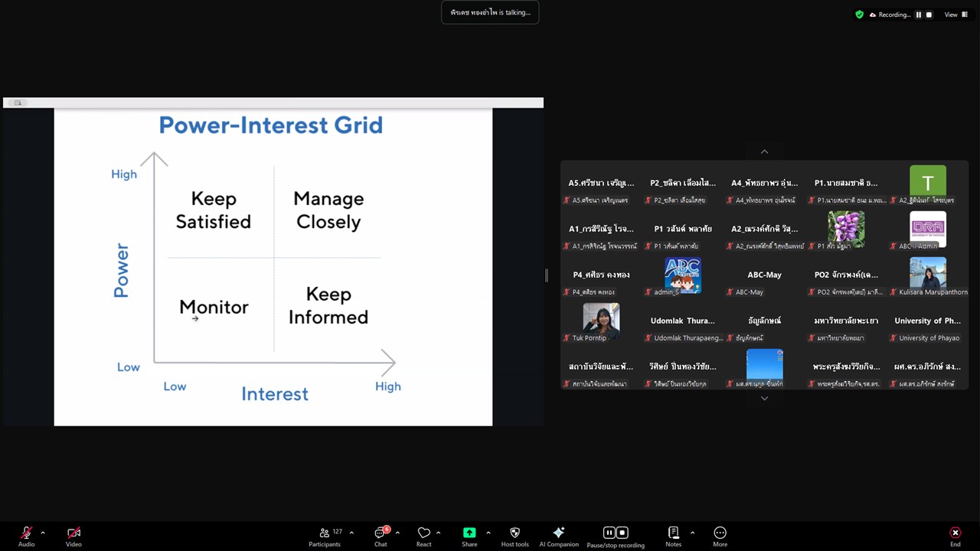Screen dimensions: 980x551
Task: Open the Participants panel
Action: click(x=325, y=536)
